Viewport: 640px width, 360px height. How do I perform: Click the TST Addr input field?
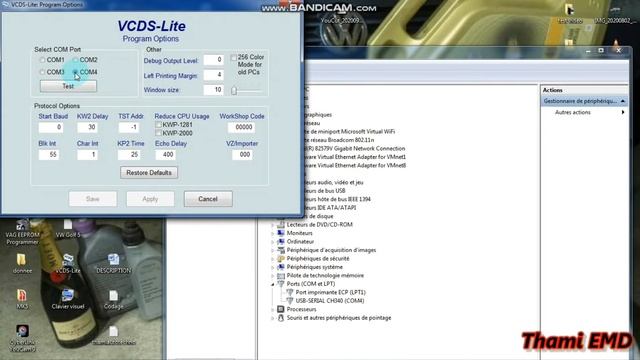click(x=129, y=127)
